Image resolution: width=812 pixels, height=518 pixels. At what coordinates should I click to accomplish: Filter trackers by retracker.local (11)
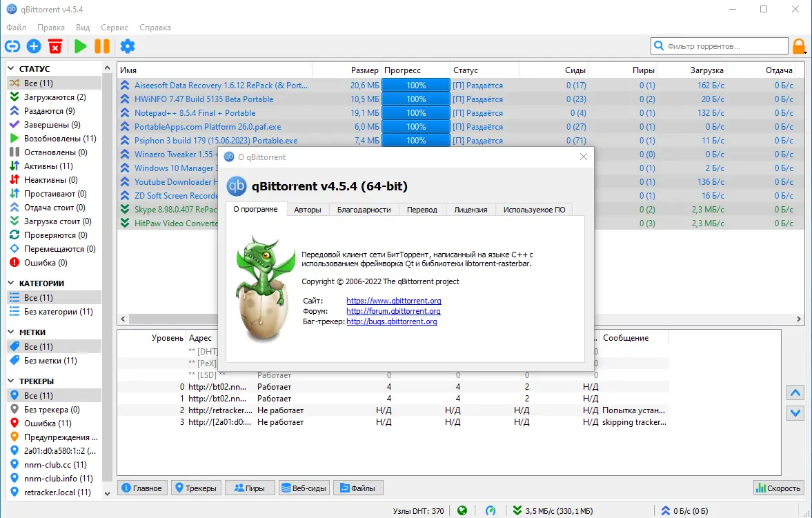pos(54,492)
